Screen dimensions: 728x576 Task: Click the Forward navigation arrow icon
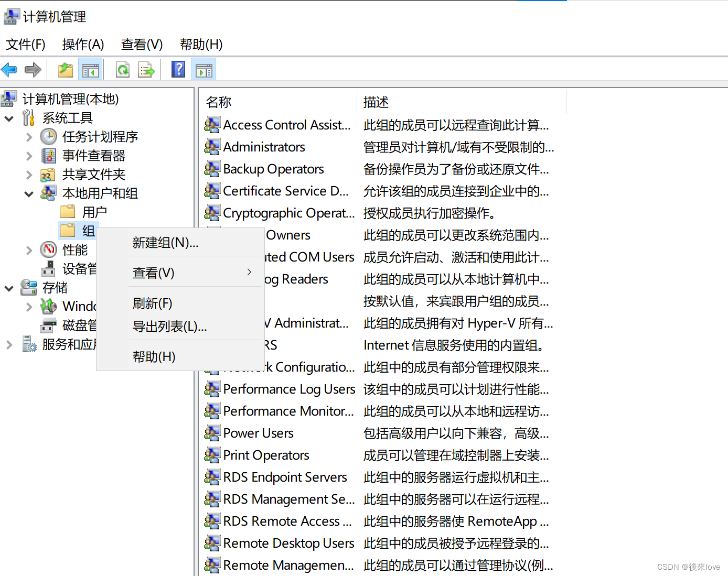tap(33, 69)
